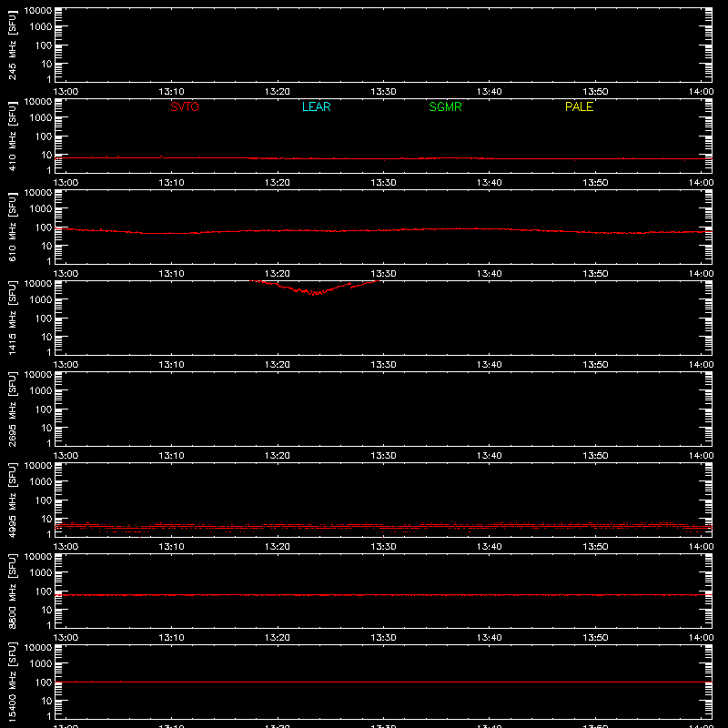Select the 1415 MHz [SFU] axis title
This screenshot has height=728, width=728.
tap(13, 318)
